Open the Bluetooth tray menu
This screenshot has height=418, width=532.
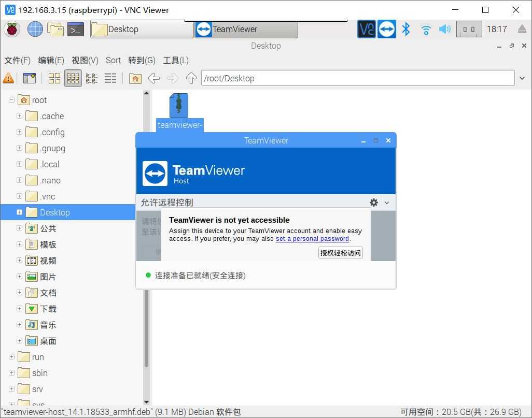(x=406, y=29)
